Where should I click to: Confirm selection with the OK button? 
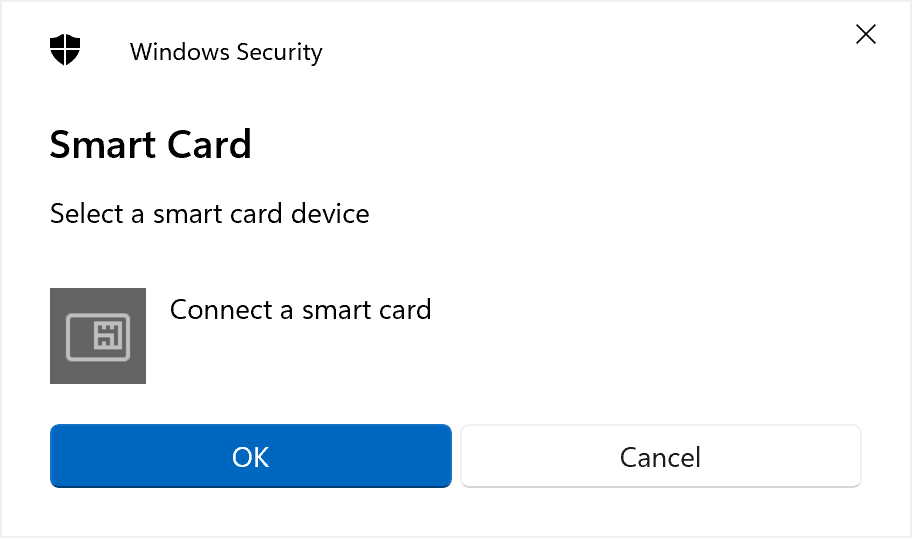[x=251, y=456]
